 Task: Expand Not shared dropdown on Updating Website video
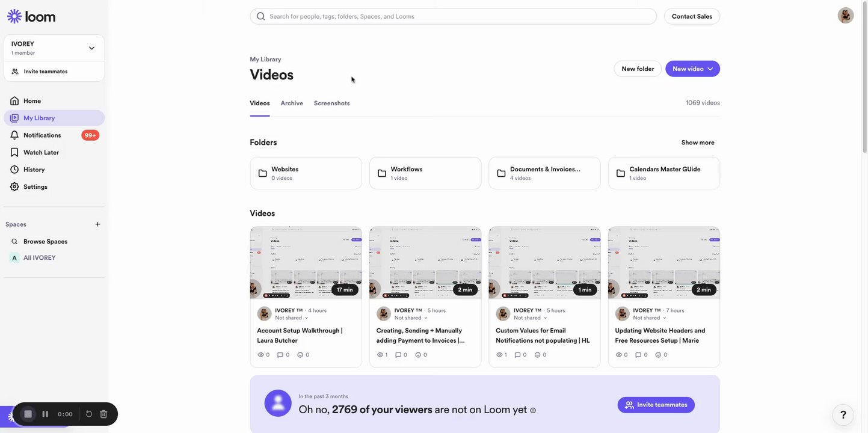pyautogui.click(x=650, y=318)
